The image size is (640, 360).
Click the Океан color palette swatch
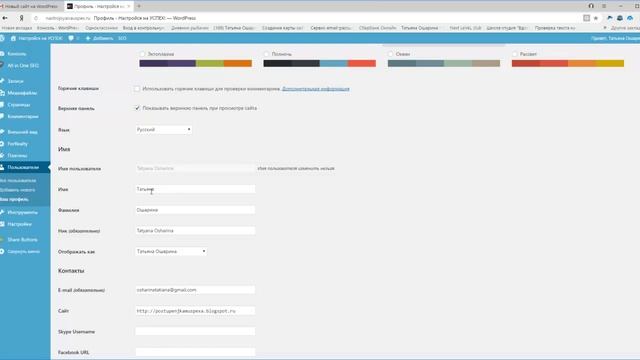[x=444, y=63]
